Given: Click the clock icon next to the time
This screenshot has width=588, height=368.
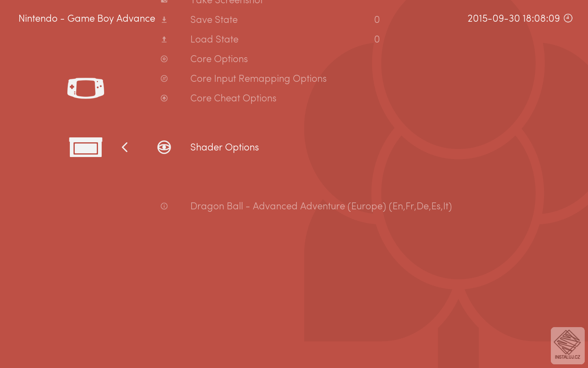Looking at the screenshot, I should (x=568, y=18).
